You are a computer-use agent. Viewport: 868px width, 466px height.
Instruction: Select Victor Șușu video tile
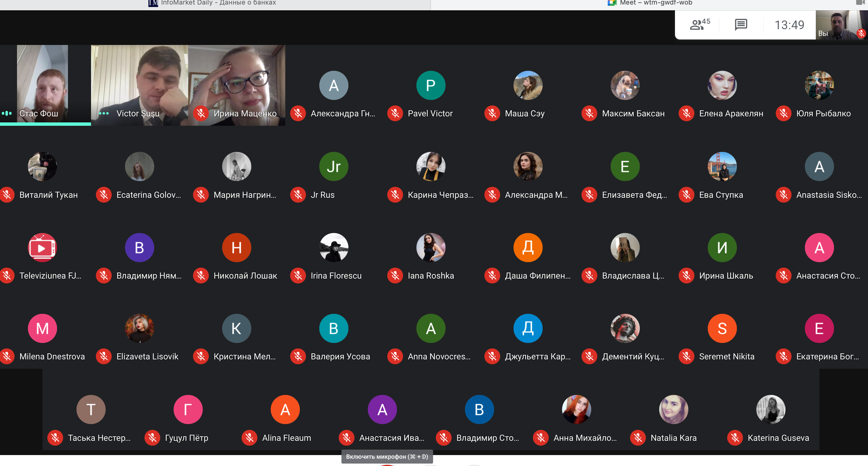coord(140,84)
